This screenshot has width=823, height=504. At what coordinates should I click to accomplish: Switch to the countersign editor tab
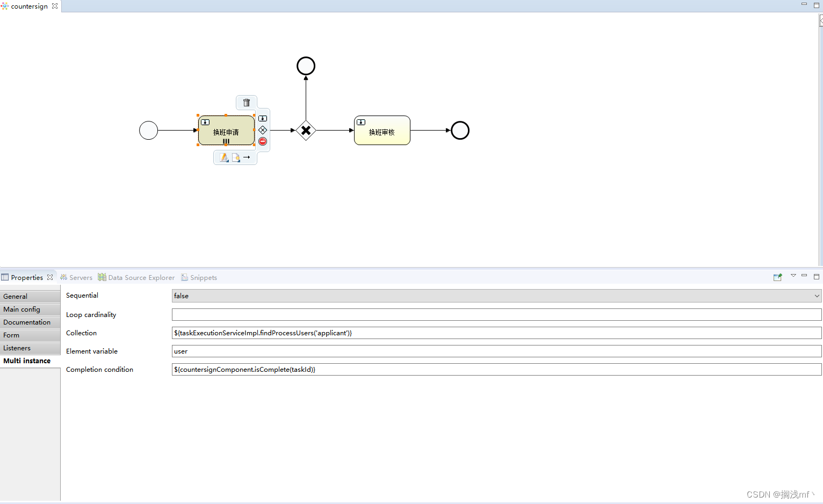pos(29,6)
